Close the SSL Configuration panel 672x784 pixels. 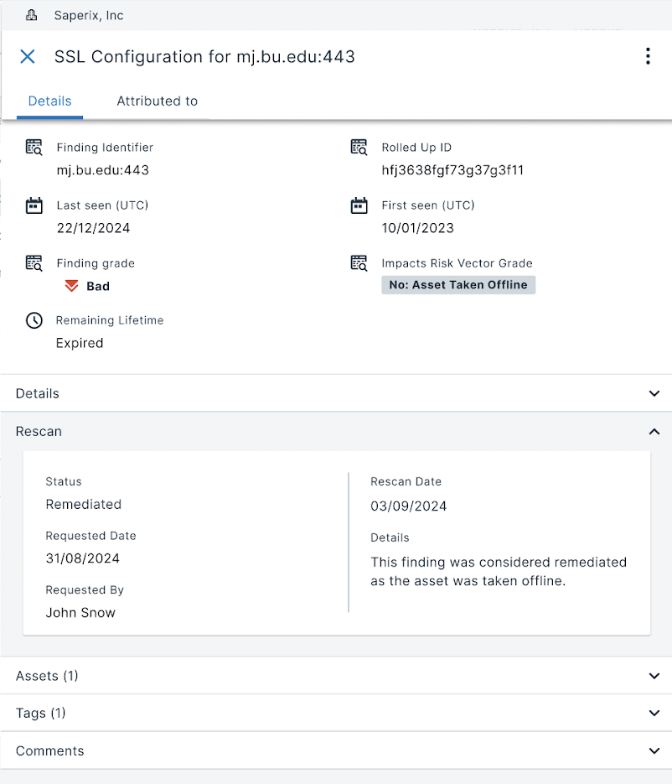point(28,56)
